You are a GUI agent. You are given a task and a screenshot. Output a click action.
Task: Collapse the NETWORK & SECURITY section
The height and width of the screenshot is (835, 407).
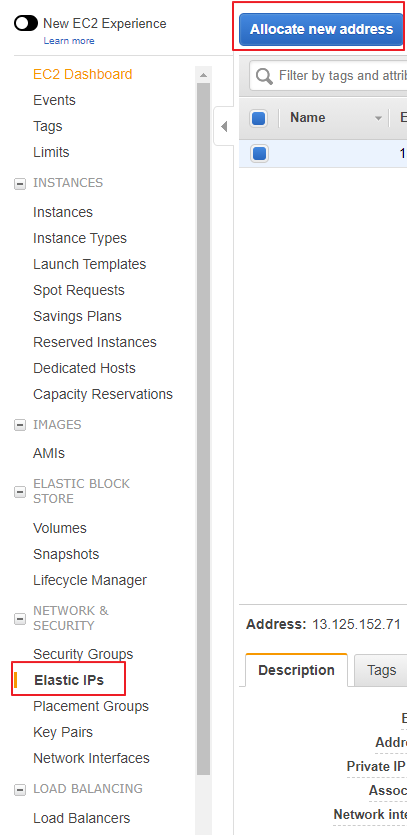point(20,618)
